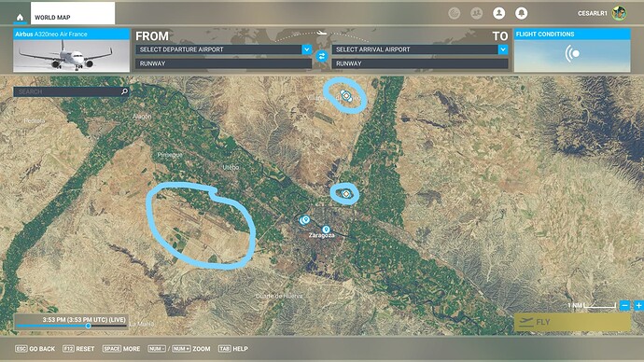Zoom out the map with minus button
The height and width of the screenshot is (362, 644).
tap(624, 305)
